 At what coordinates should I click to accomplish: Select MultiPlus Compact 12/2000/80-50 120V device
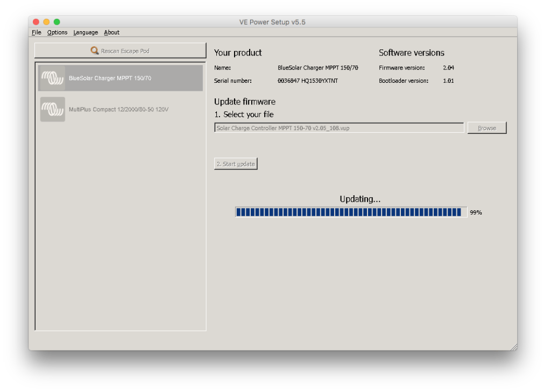tap(121, 109)
